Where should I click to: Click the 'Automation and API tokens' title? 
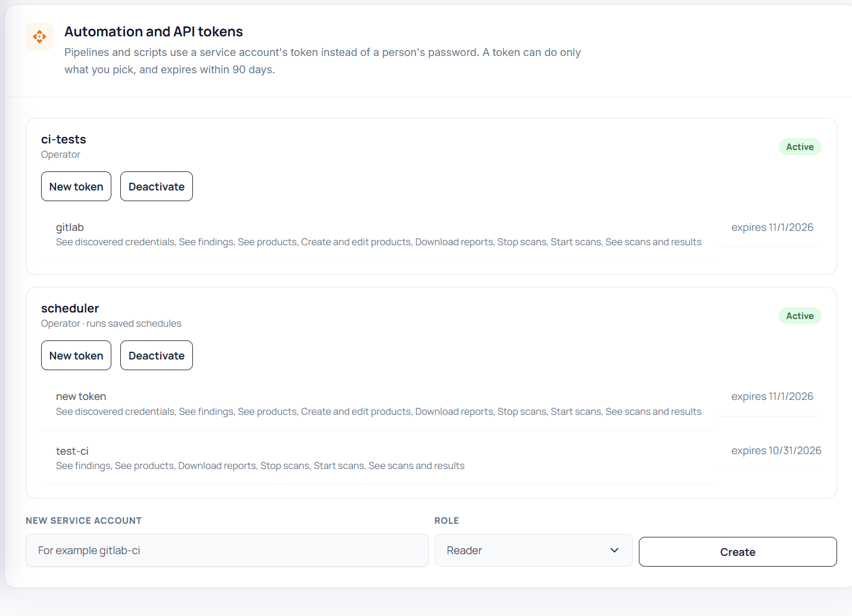point(154,32)
